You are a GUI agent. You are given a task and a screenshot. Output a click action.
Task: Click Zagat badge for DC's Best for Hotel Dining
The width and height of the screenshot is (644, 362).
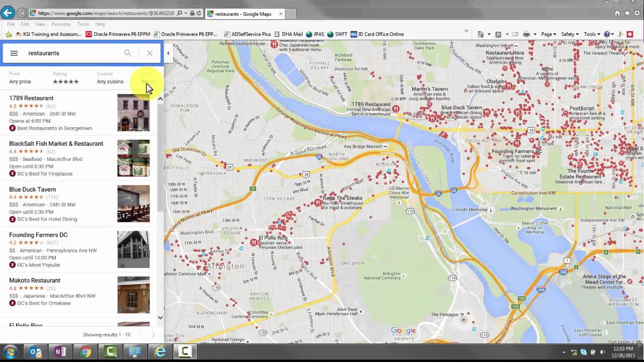click(12, 219)
